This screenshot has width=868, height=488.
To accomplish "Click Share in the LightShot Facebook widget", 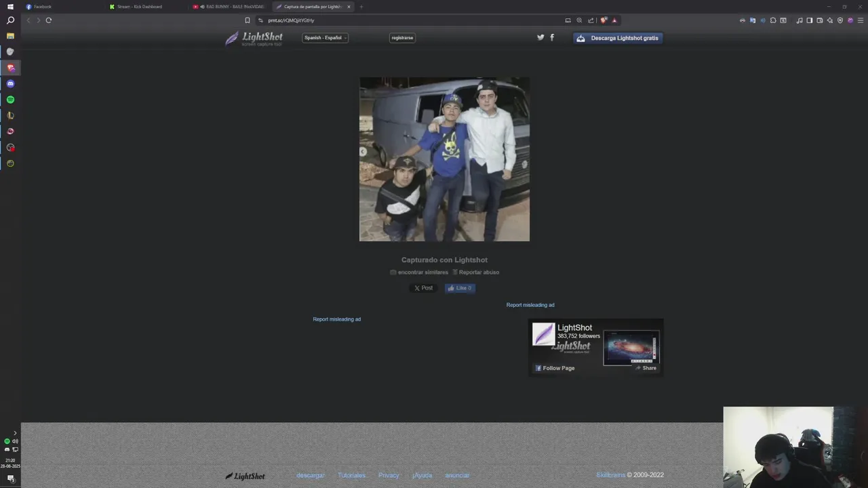I will (646, 368).
